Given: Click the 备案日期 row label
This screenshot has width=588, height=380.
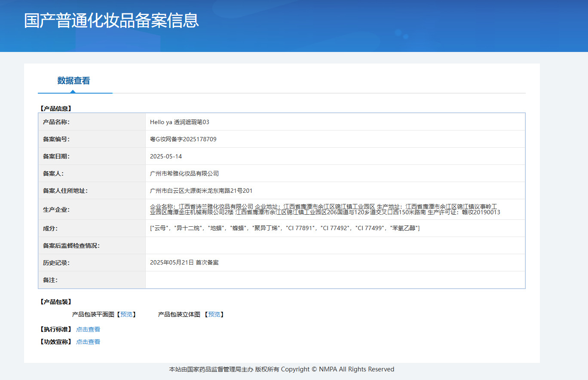Looking at the screenshot, I should tap(56, 157).
